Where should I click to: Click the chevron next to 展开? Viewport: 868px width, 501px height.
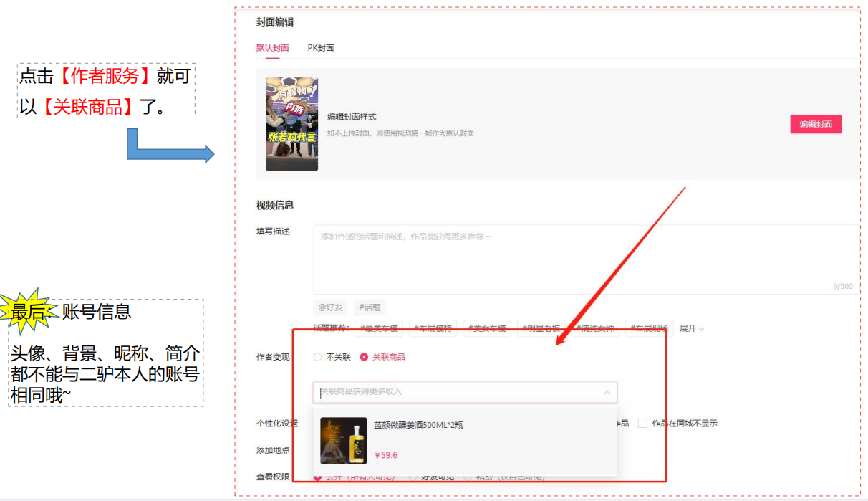pos(701,329)
